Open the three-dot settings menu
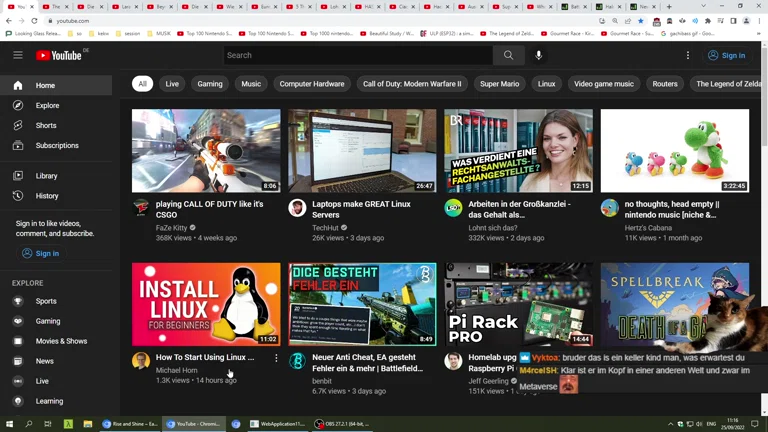Screen dimensions: 768x432 click(687, 55)
